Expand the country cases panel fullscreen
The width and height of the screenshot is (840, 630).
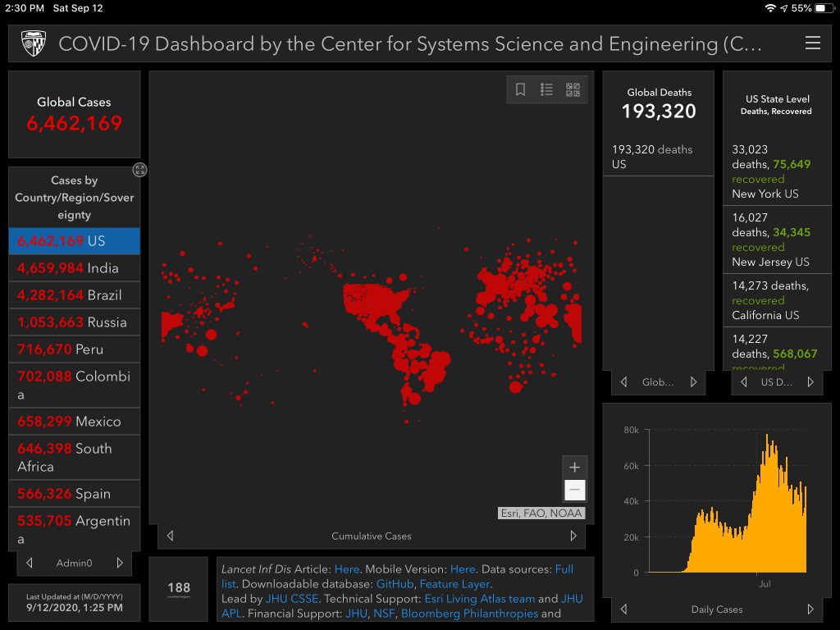point(140,170)
